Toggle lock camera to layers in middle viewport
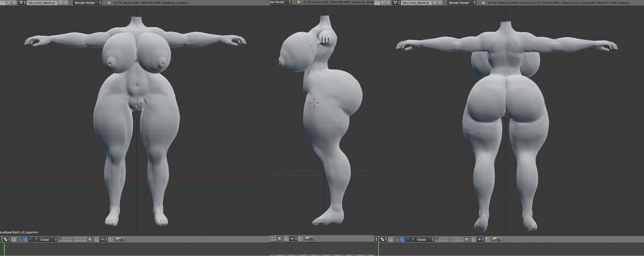Image resolution: width=644 pixels, height=256 pixels. tap(280, 239)
